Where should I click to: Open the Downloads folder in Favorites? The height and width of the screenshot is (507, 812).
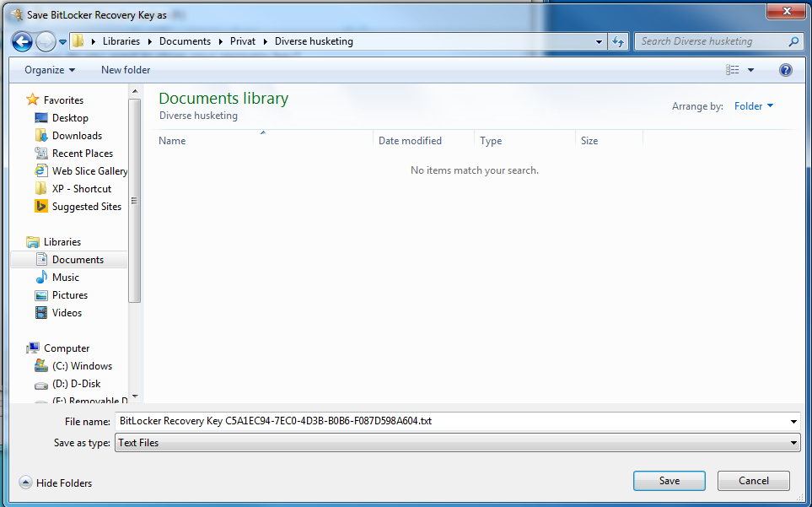[77, 136]
